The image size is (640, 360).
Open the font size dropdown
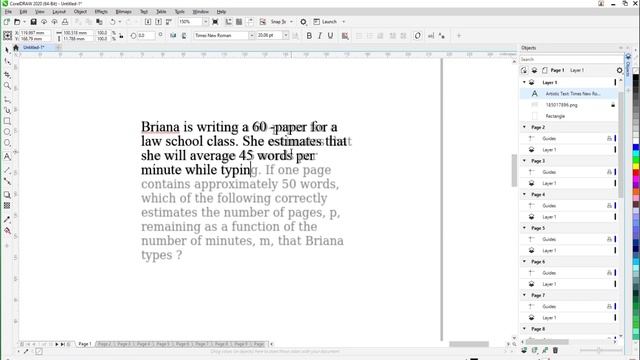coord(285,36)
